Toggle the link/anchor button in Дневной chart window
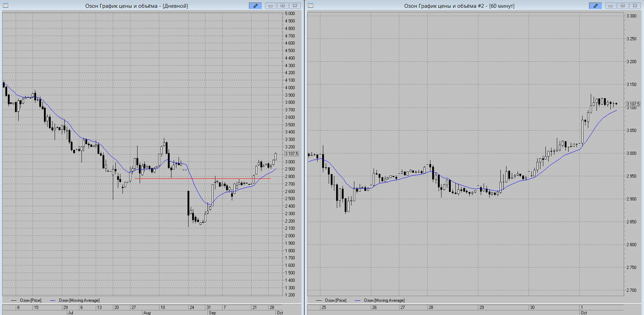Screen dimensions: 644x315 click(255, 6)
